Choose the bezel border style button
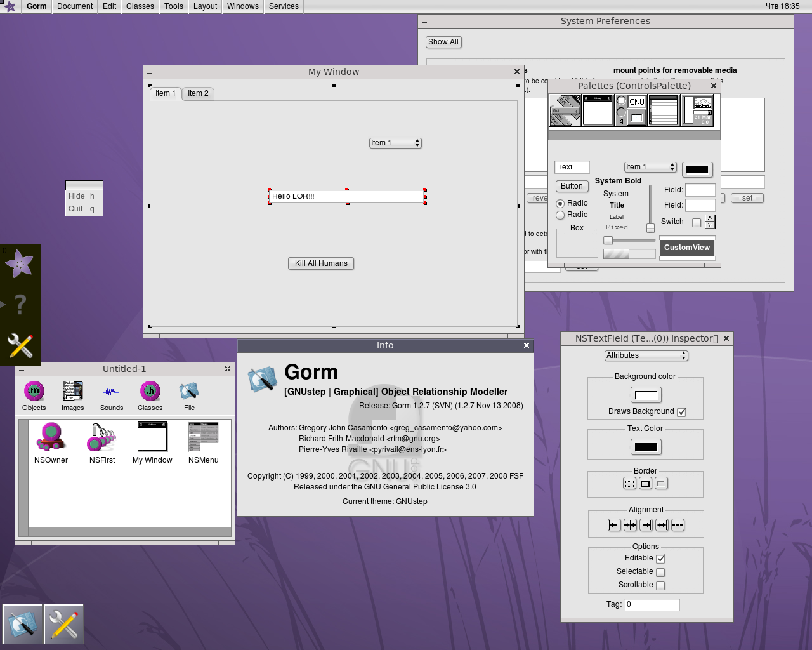This screenshot has width=812, height=650. (661, 484)
